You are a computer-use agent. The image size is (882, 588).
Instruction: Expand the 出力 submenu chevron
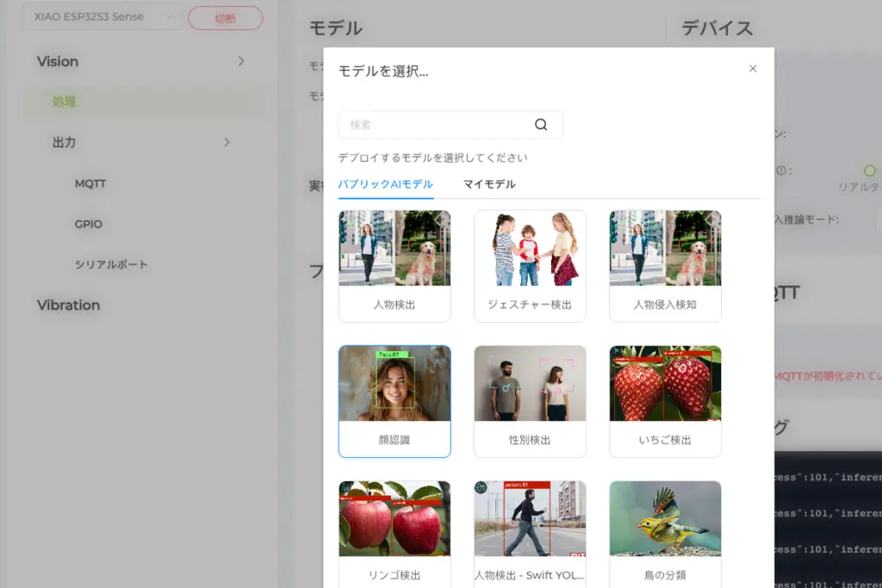click(x=227, y=142)
